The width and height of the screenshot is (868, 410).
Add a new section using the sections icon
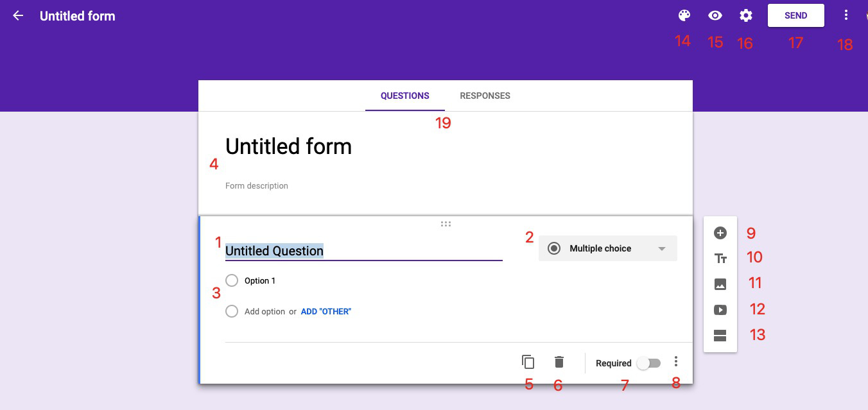pyautogui.click(x=720, y=335)
